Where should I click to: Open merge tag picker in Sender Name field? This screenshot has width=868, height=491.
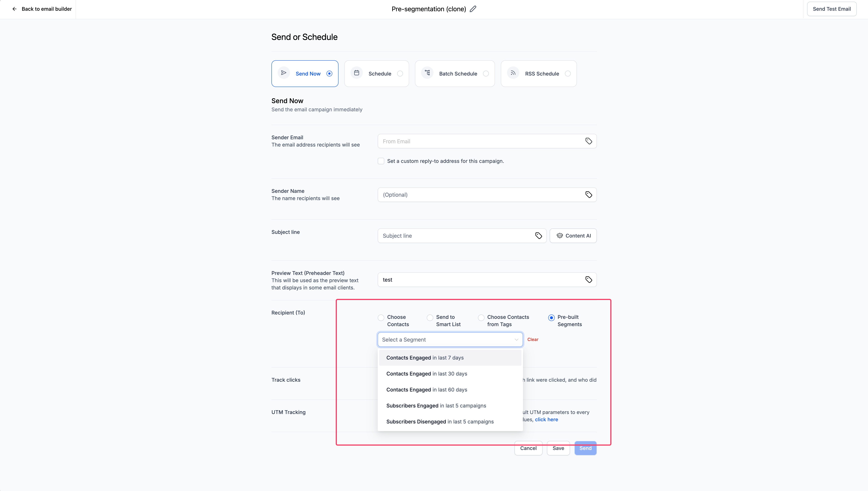tap(589, 195)
